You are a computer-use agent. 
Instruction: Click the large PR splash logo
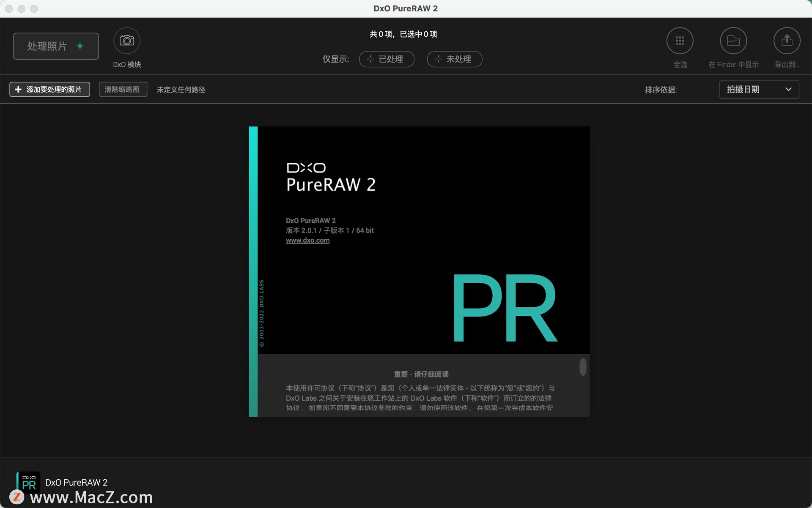505,308
